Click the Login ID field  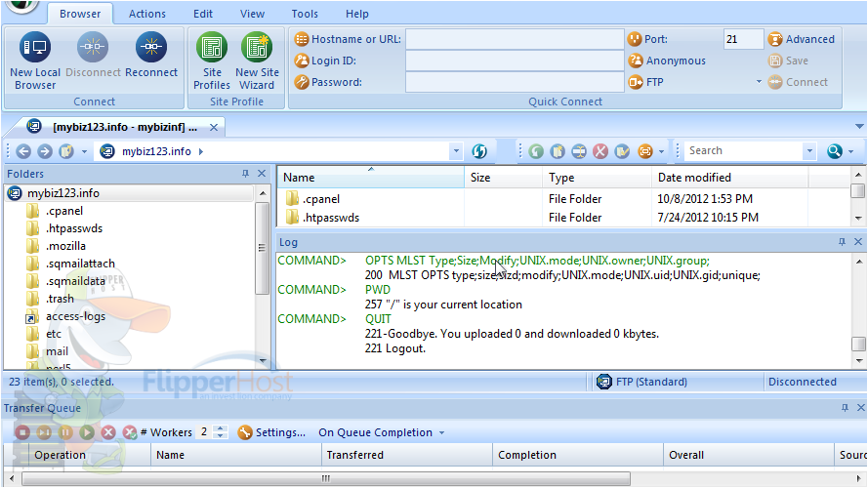[x=515, y=61]
